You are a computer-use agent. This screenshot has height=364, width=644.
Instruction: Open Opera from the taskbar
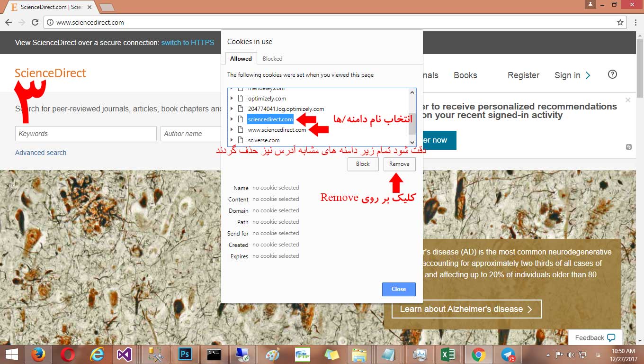(68, 355)
